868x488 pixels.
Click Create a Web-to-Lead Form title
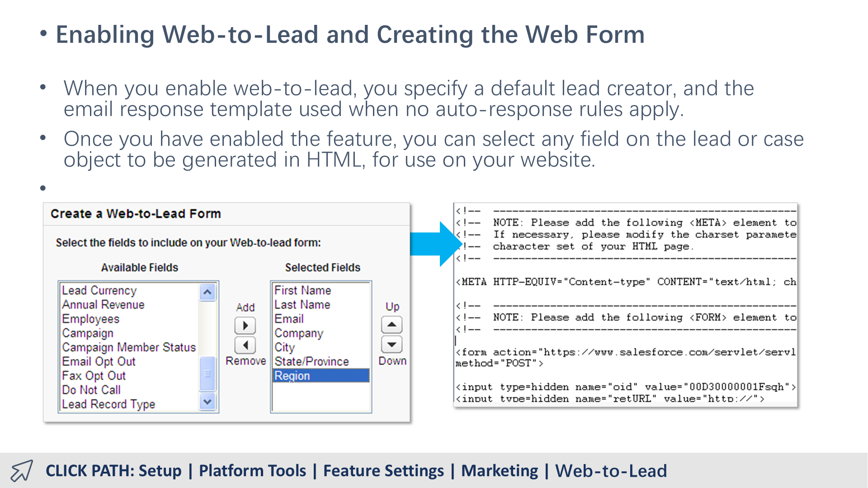(136, 214)
